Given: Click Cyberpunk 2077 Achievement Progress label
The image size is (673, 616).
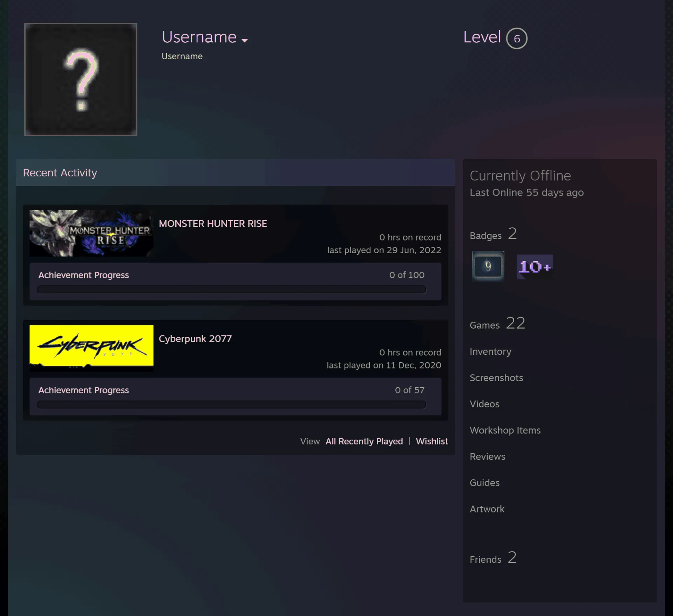Looking at the screenshot, I should tap(83, 390).
